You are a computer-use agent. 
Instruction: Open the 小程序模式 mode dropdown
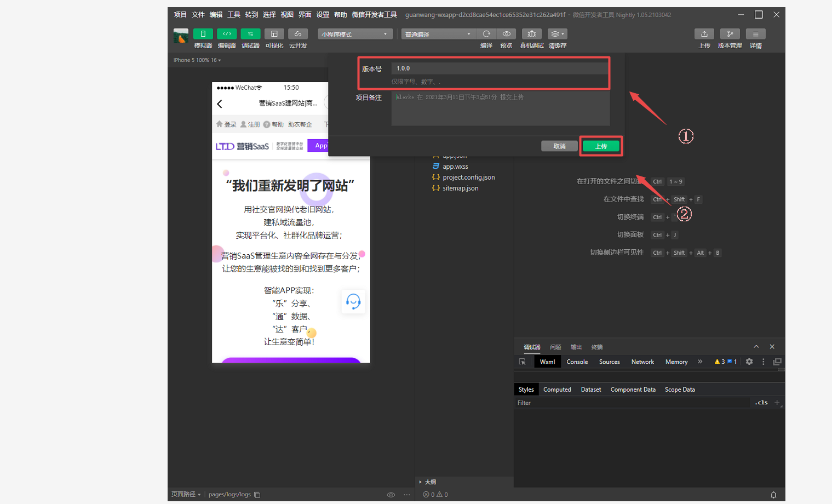coord(354,35)
